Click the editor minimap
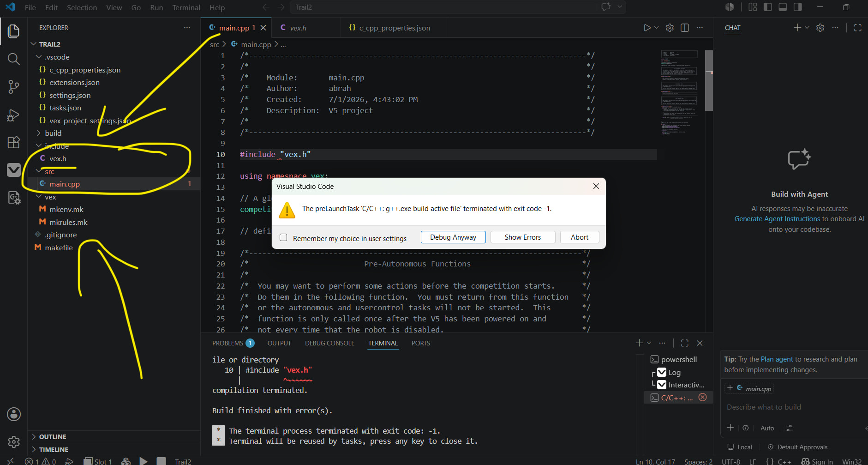 tap(678, 92)
